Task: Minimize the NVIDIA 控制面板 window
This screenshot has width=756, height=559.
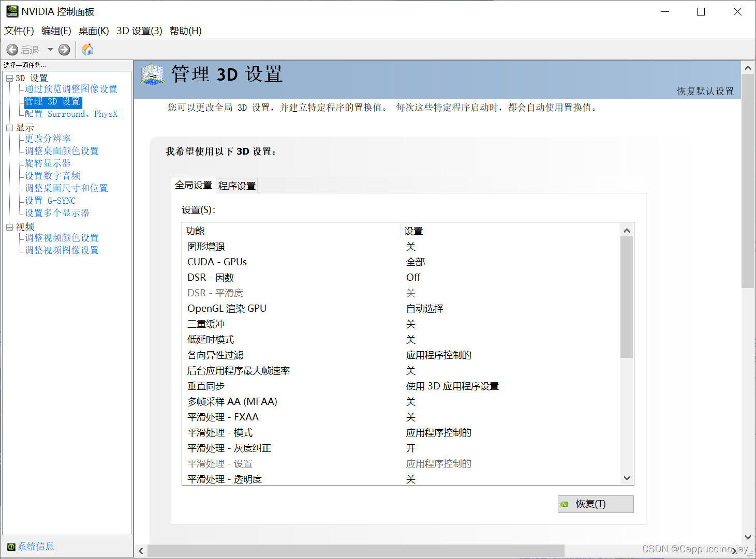Action: 665,11
